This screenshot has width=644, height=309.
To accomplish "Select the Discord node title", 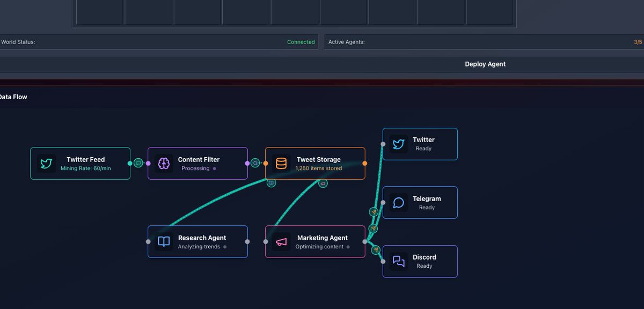I will [425, 257].
